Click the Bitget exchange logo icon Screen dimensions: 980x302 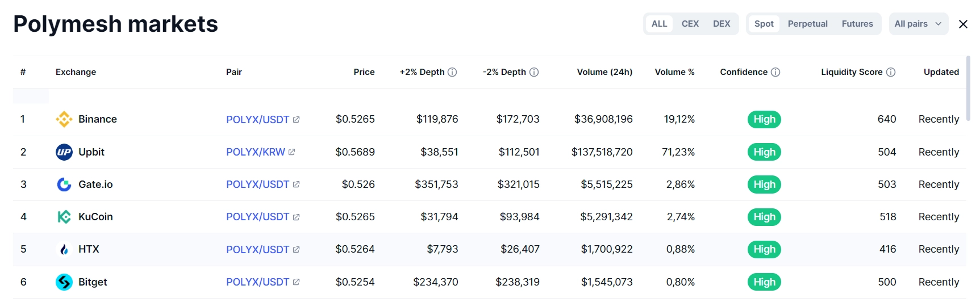click(64, 282)
